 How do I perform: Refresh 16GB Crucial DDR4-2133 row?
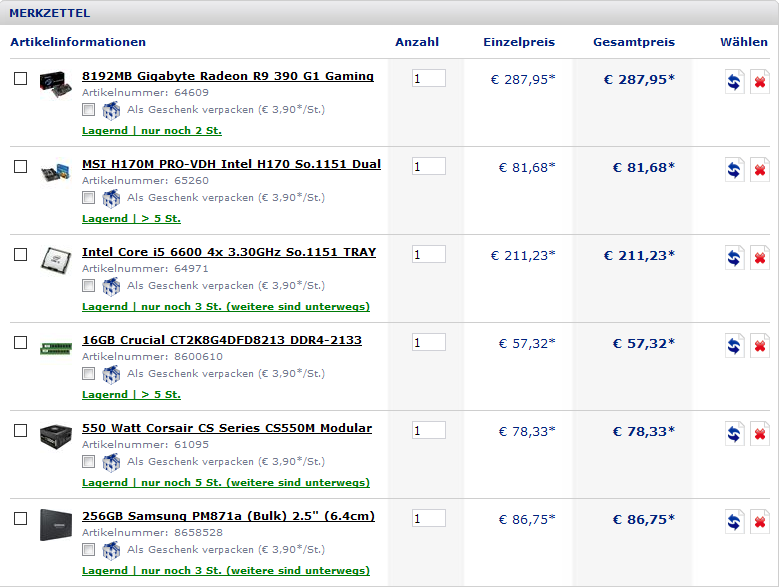click(734, 346)
